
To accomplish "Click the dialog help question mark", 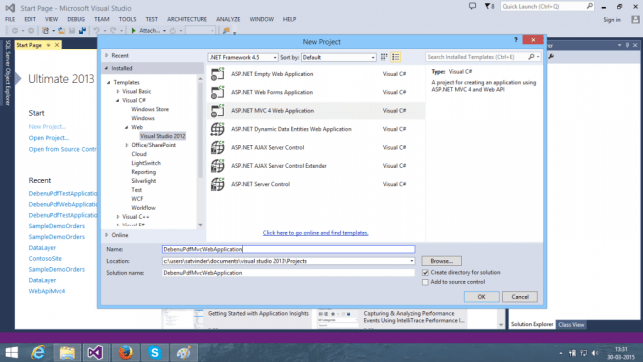I will tap(516, 40).
